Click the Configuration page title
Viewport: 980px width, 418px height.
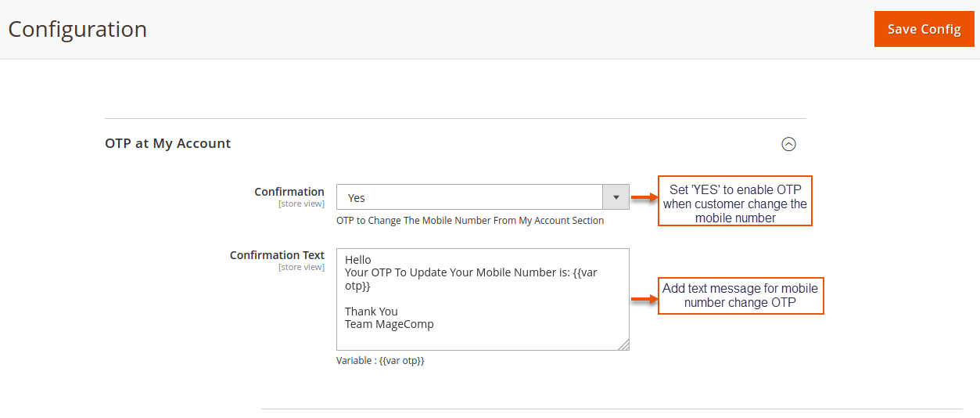(77, 29)
